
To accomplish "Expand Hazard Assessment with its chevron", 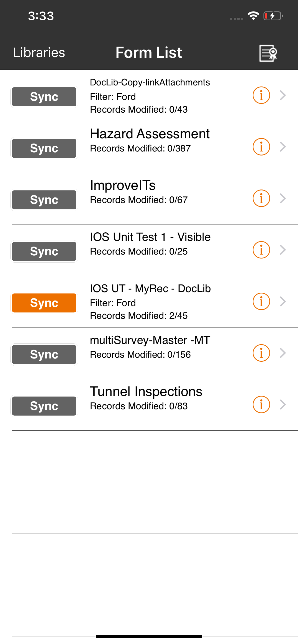I will point(283,147).
